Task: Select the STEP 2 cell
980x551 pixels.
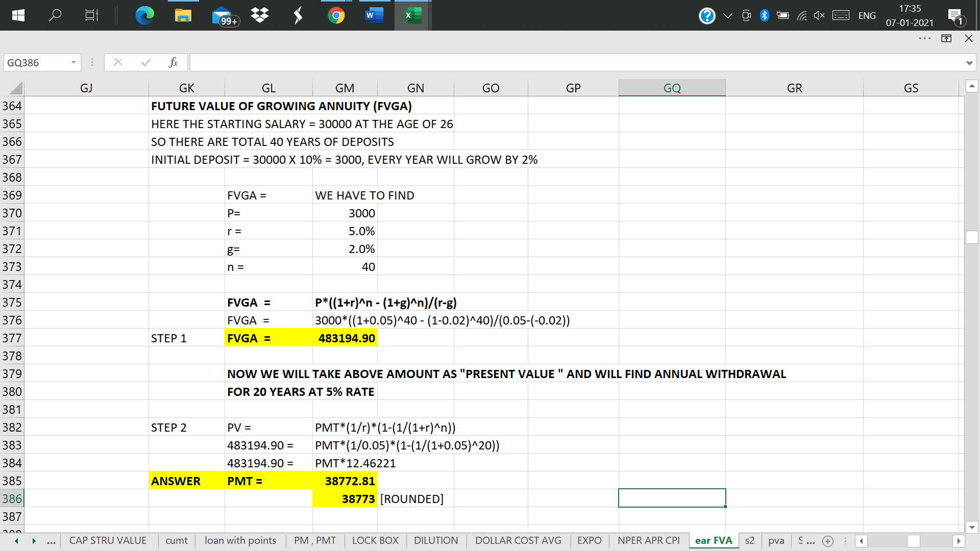Action: coord(186,427)
